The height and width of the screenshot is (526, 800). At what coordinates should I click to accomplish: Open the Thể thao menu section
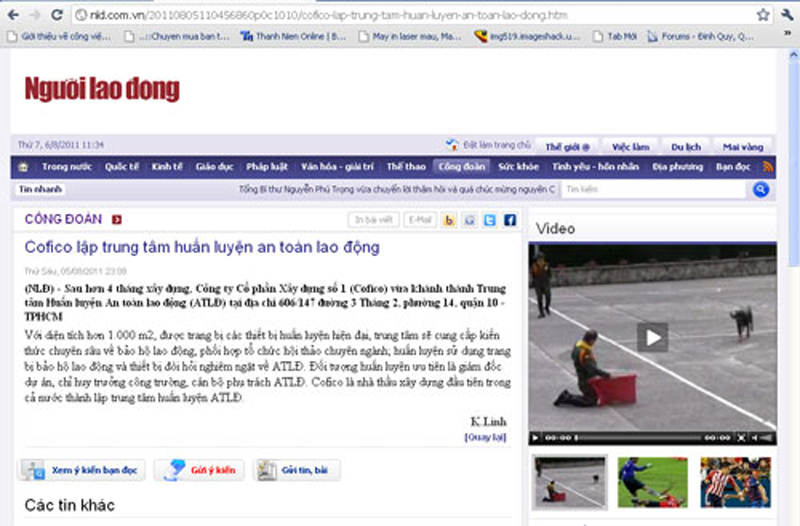click(406, 167)
